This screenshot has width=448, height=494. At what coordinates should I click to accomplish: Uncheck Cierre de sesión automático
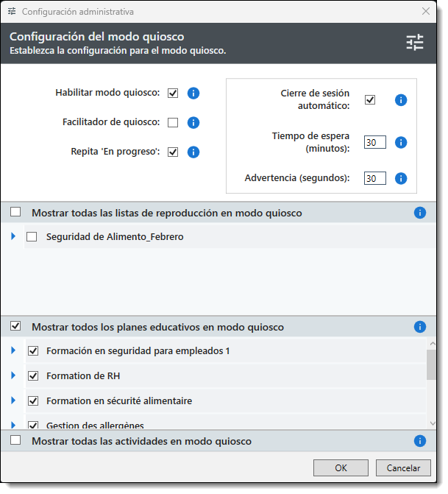click(x=370, y=100)
